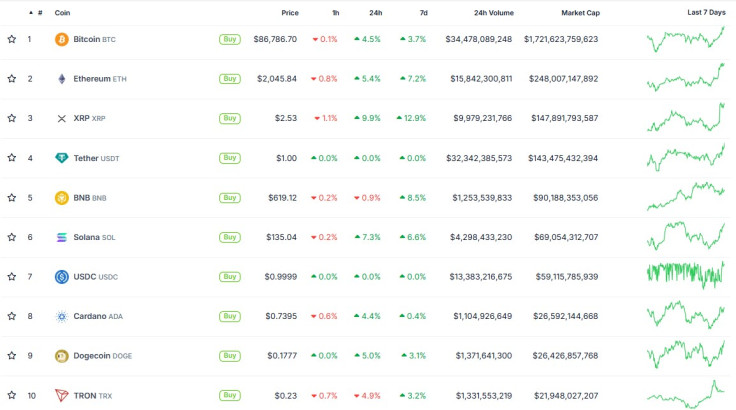Open Bitcoin's 7-day sparkline chart
The image size is (736, 410).
[686, 39]
